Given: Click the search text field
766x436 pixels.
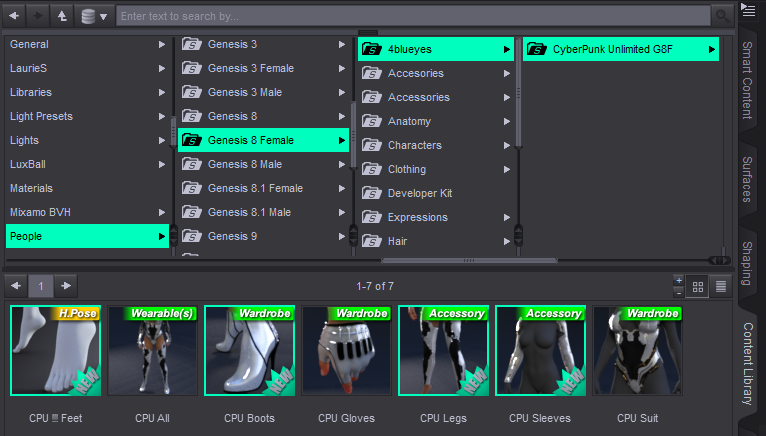Looking at the screenshot, I should point(413,16).
